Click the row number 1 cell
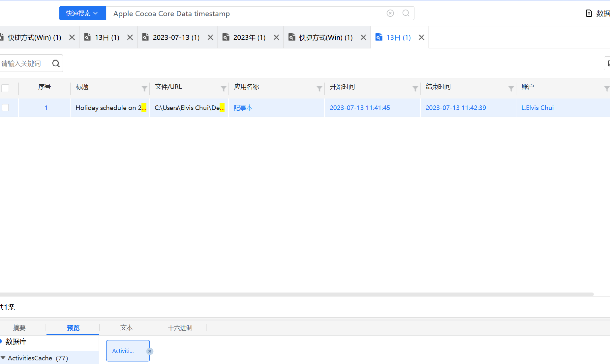Image resolution: width=610 pixels, height=364 pixels. point(45,108)
